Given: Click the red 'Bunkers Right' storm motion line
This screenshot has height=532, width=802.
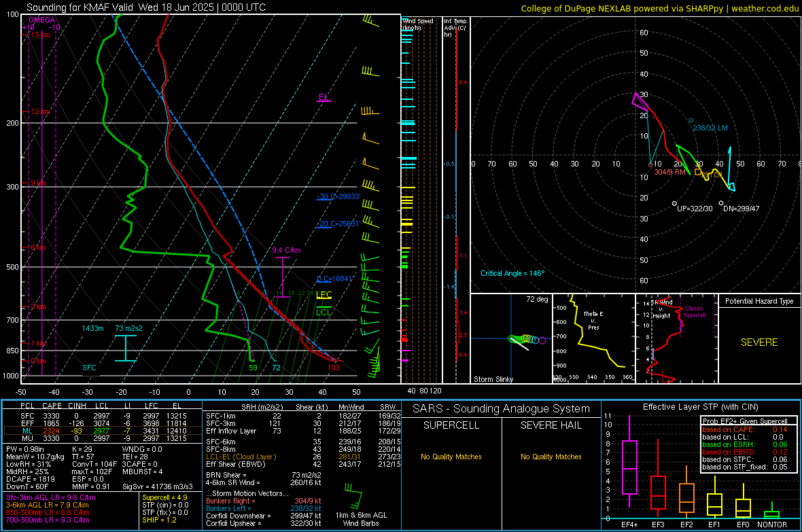Looking at the screenshot, I should point(264,501).
